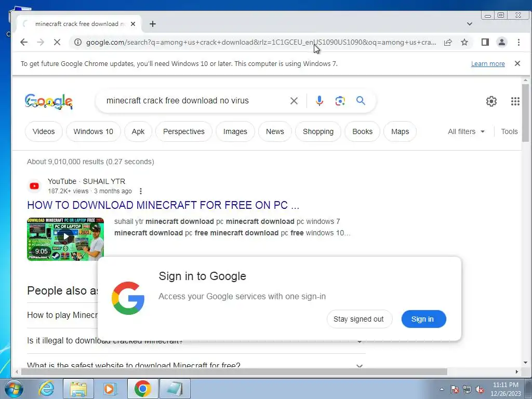Switch to Maps results
The height and width of the screenshot is (399, 532).
point(400,131)
